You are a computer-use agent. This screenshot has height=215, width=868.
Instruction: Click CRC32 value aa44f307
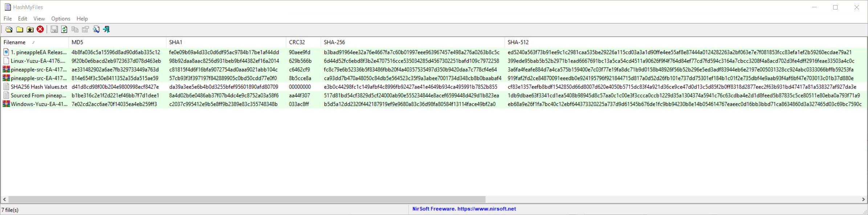(299, 95)
